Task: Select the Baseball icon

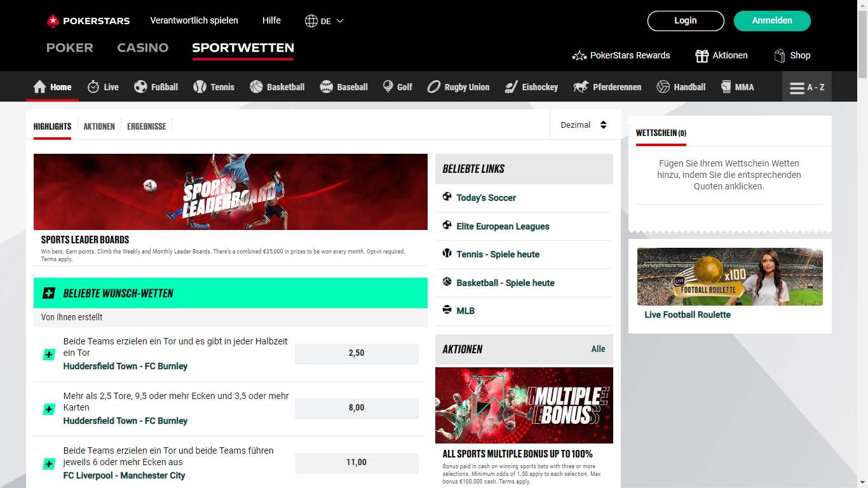Action: pos(326,86)
